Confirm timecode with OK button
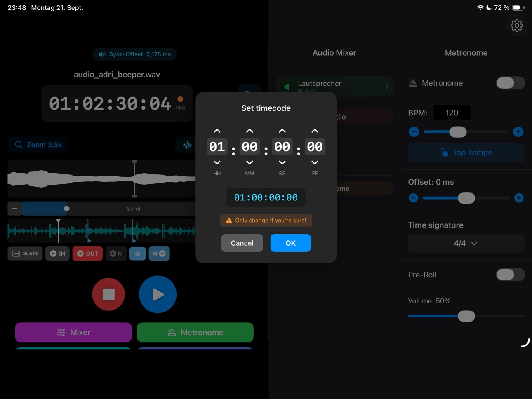Screen dimensions: 532x399 click(x=290, y=243)
